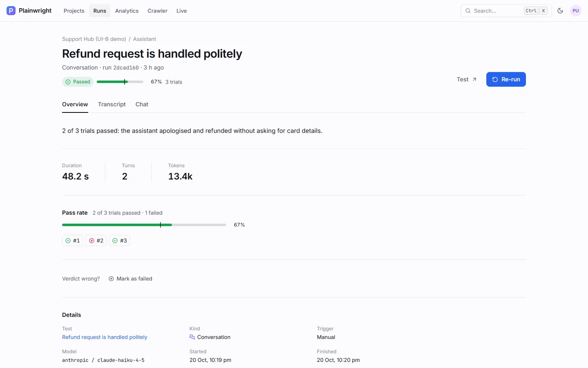
Task: Click the Test external arrow icon
Action: pos(474,79)
